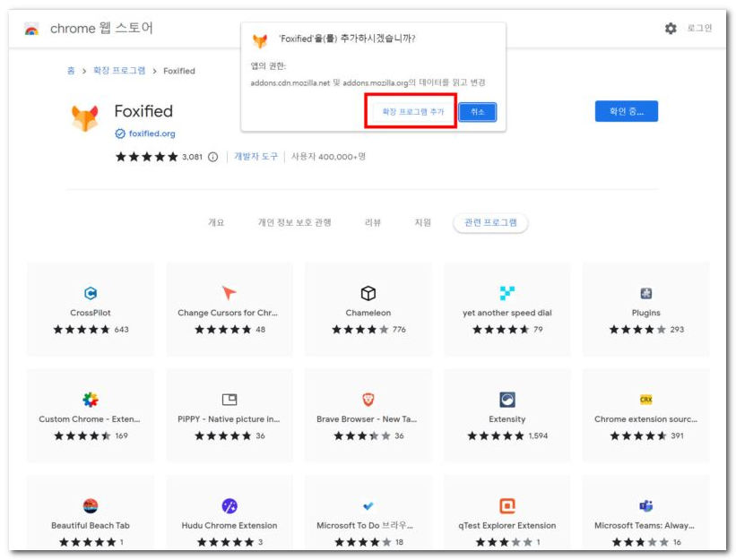736x560 pixels.
Task: Click the Custom Chrome - Exten... title
Action: click(x=90, y=419)
